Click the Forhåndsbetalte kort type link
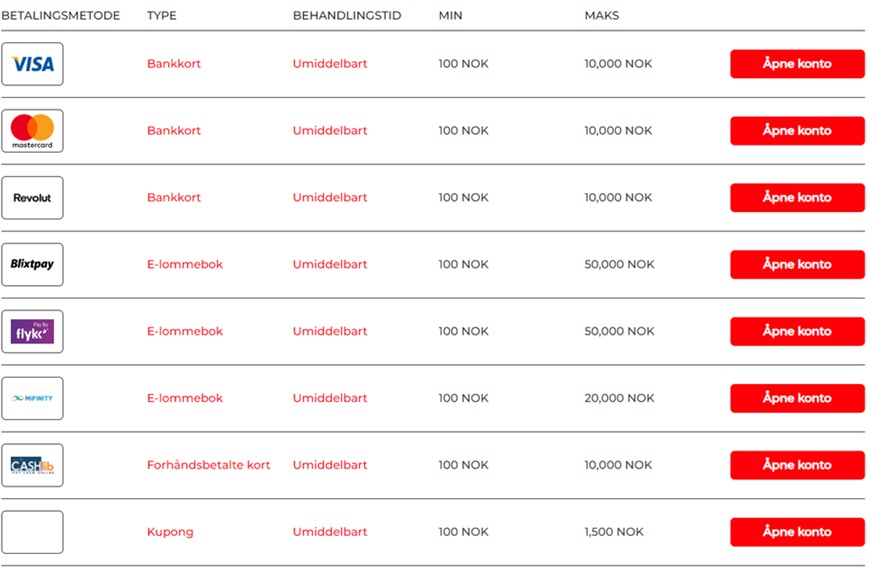This screenshot has height=571, width=870. (208, 465)
